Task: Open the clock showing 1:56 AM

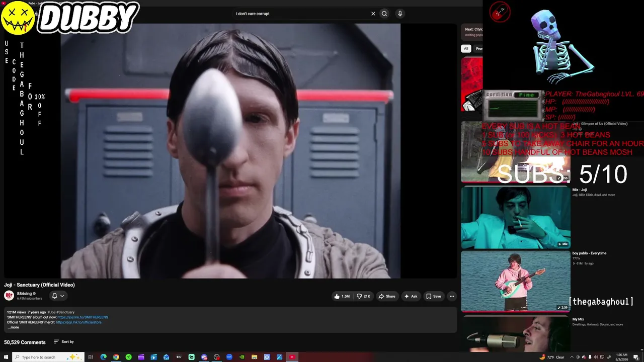Action: click(x=621, y=357)
